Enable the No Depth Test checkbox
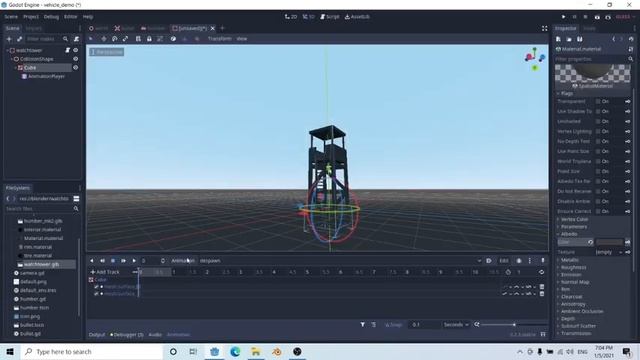Image resolution: width=640 pixels, height=360 pixels. pos(598,142)
